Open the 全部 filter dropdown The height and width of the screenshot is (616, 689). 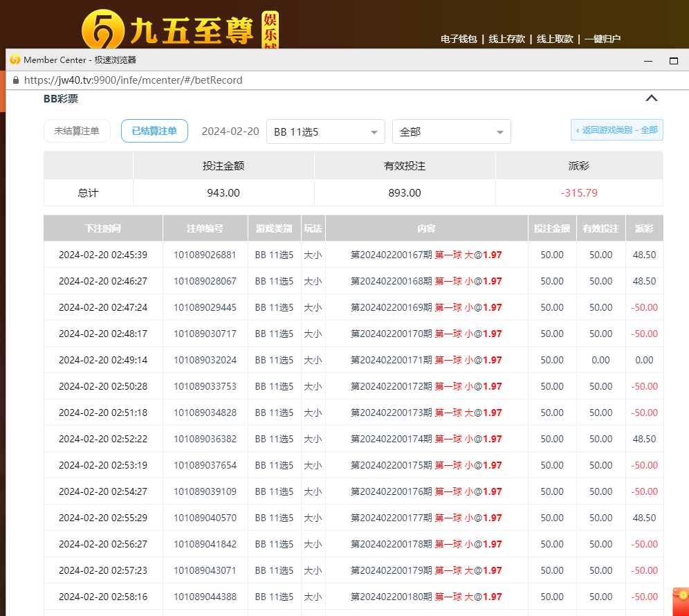tap(451, 132)
